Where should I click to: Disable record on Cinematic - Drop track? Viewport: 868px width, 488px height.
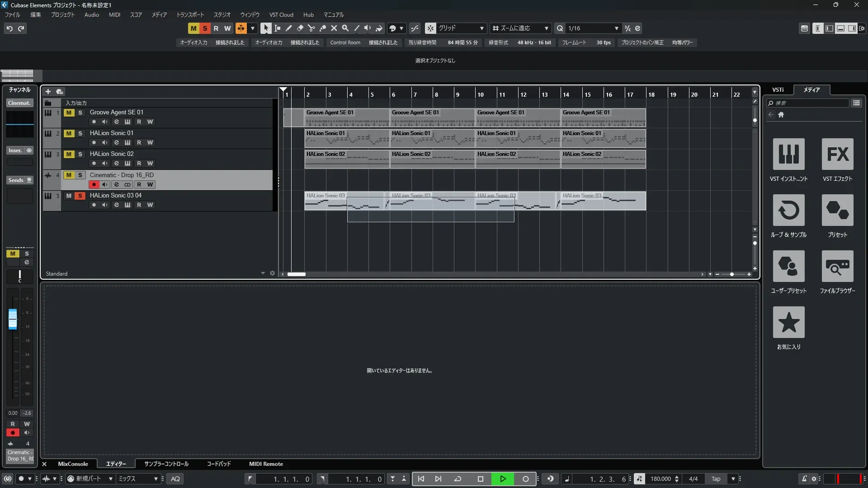tap(94, 184)
